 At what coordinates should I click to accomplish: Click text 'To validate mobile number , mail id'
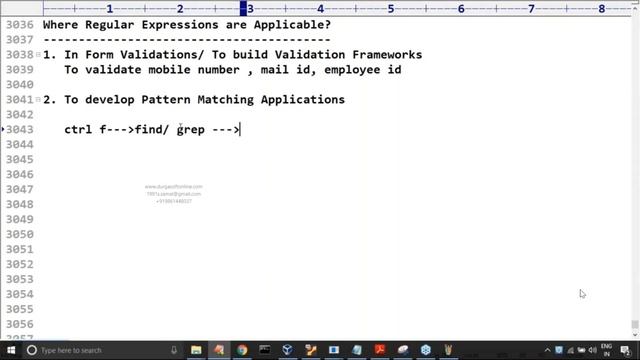(x=187, y=70)
